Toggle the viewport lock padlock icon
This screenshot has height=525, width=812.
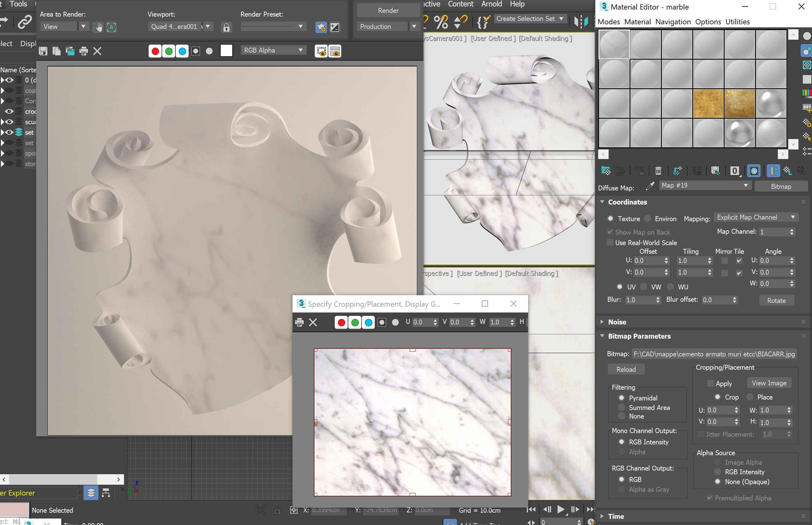pyautogui.click(x=226, y=27)
